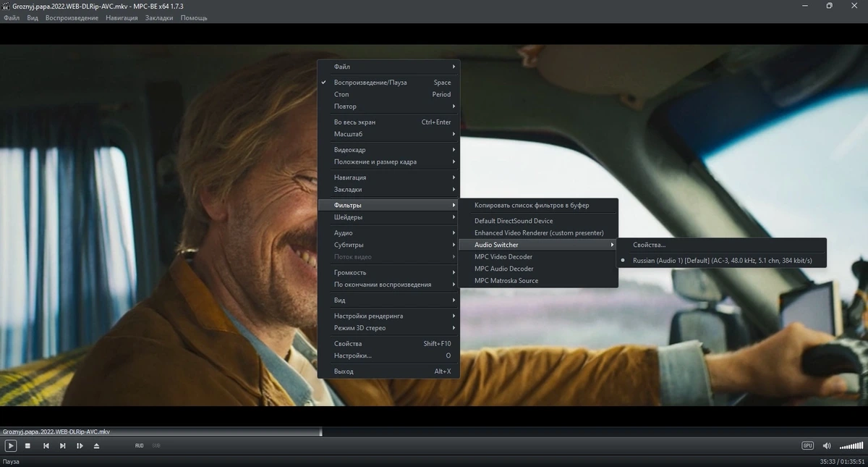Open Свойства (Shift+F10) in the context menu
This screenshot has height=467, width=868.
388,344
